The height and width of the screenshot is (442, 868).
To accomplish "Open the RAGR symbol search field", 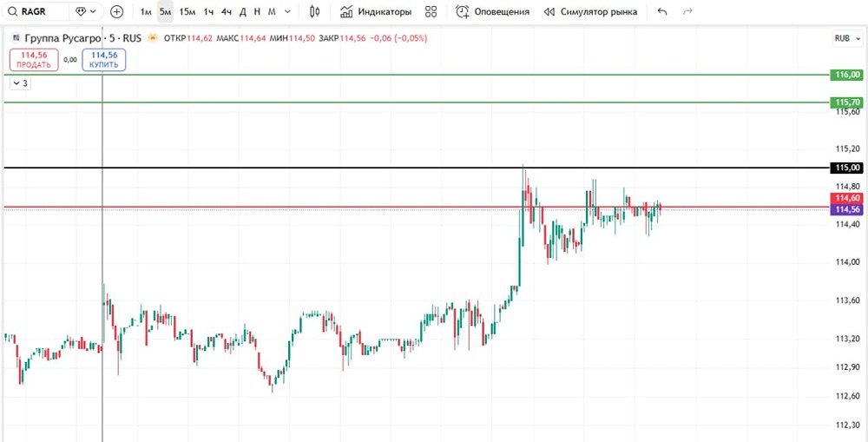I will (x=36, y=11).
